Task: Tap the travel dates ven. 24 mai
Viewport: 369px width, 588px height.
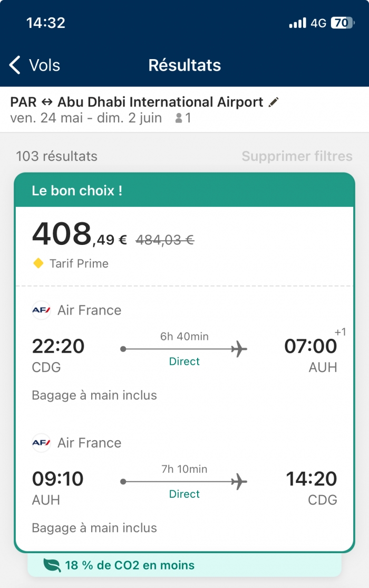Action: tap(46, 118)
